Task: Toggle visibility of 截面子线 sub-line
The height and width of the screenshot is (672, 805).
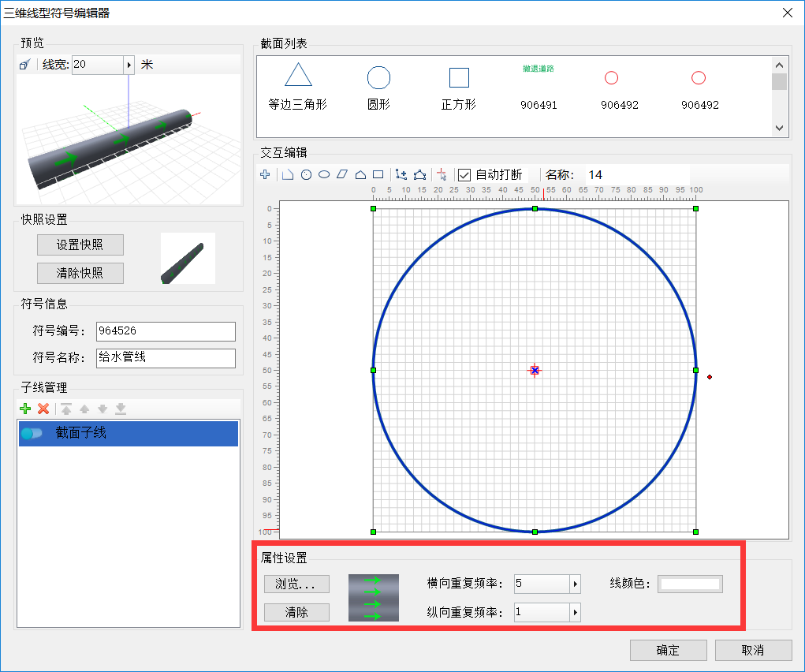Action: pyautogui.click(x=32, y=433)
